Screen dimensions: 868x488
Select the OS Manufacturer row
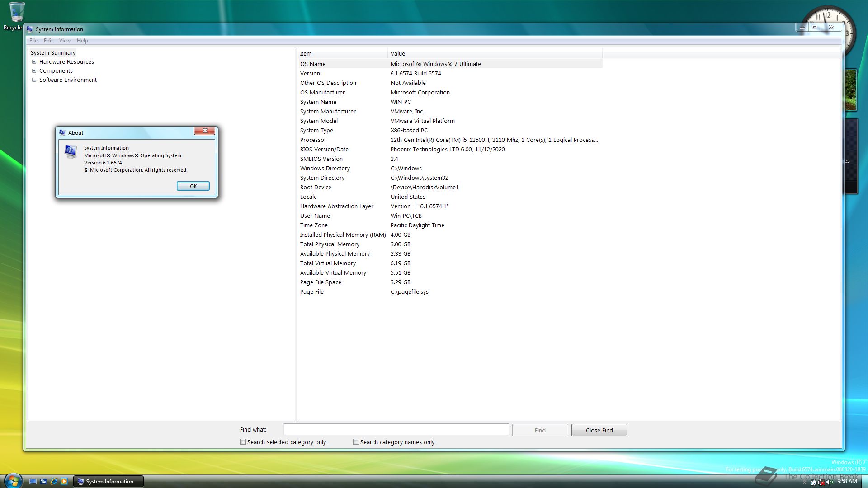[450, 93]
